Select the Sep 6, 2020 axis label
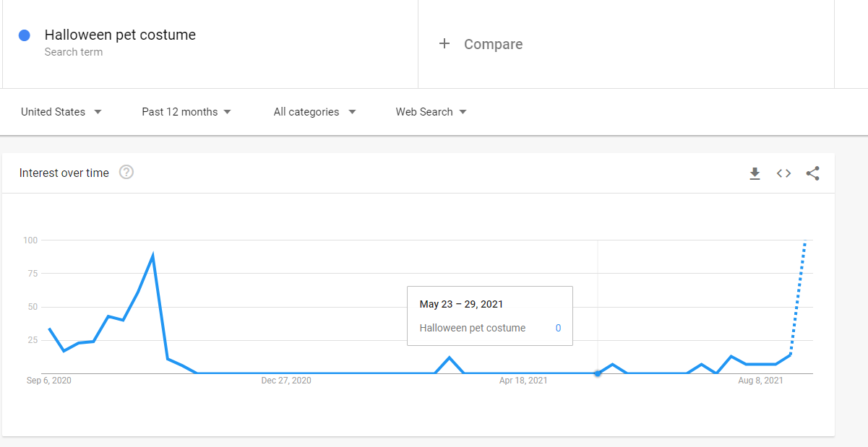Image resolution: width=868 pixels, height=447 pixels. pyautogui.click(x=49, y=381)
